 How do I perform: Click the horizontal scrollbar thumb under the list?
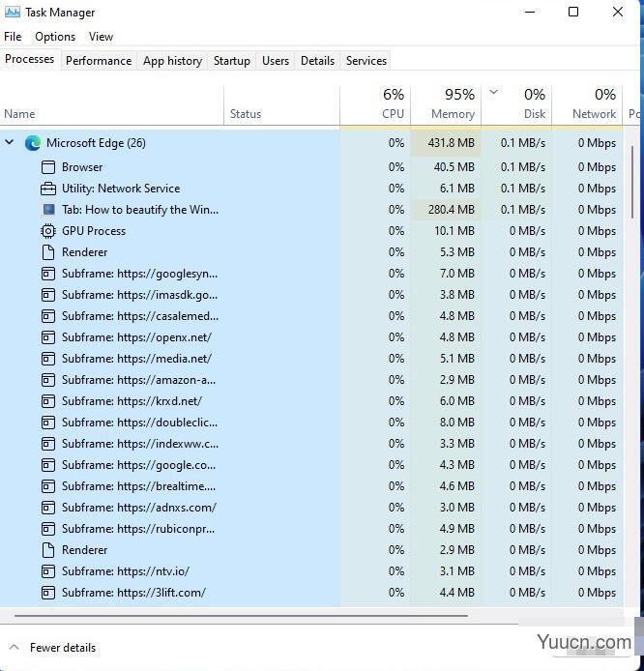(241, 616)
